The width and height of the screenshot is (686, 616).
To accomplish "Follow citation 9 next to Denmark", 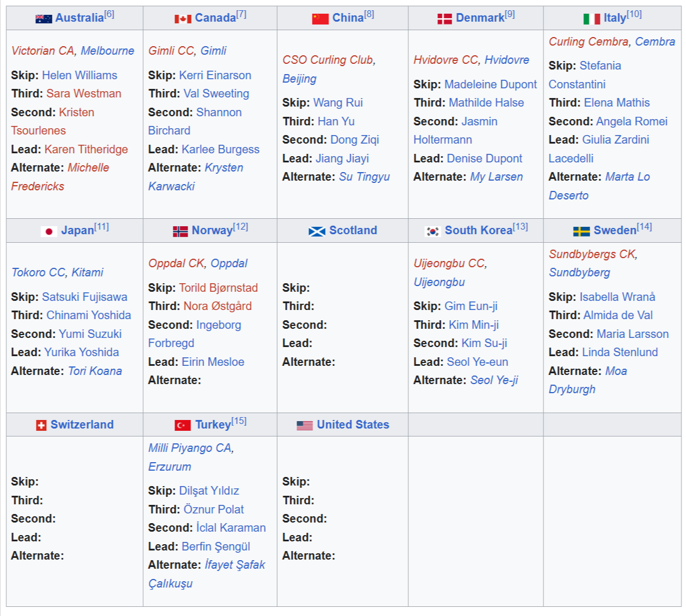I will [x=510, y=15].
